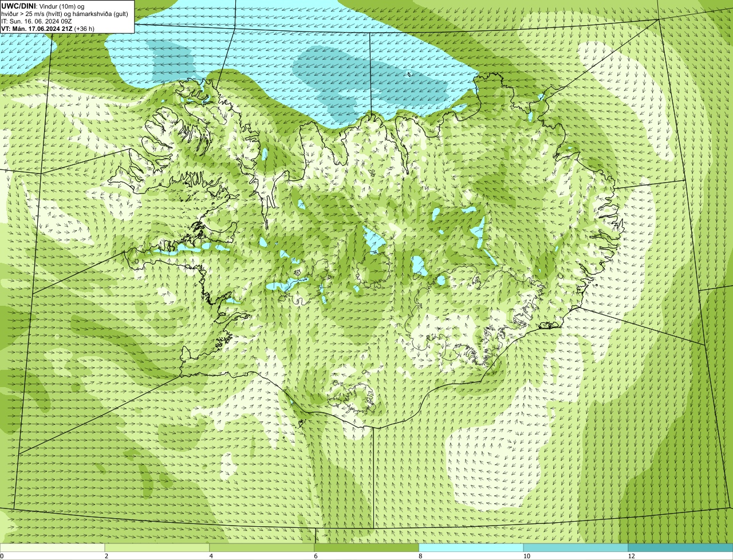The width and height of the screenshot is (733, 560).
Task: Click the 'IT: Sun. 16. 06. 2024 09Z' line
Action: (x=36, y=21)
